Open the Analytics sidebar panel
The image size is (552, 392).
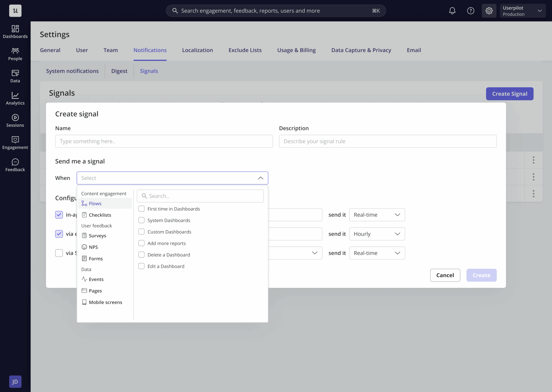point(15,98)
